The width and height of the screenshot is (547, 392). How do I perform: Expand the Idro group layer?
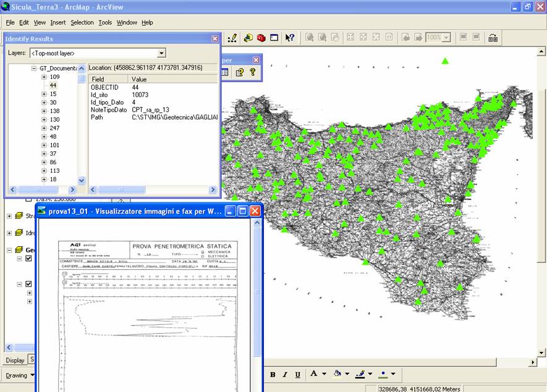tap(9, 233)
